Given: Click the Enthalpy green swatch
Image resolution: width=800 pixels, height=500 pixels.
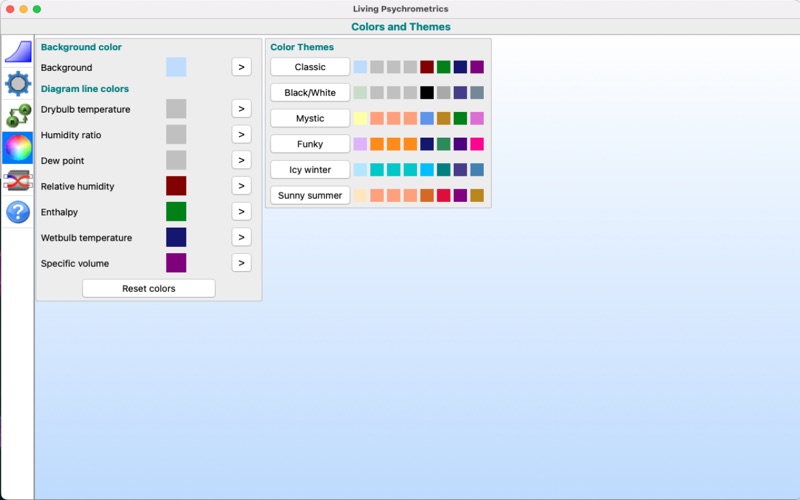Looking at the screenshot, I should (176, 211).
